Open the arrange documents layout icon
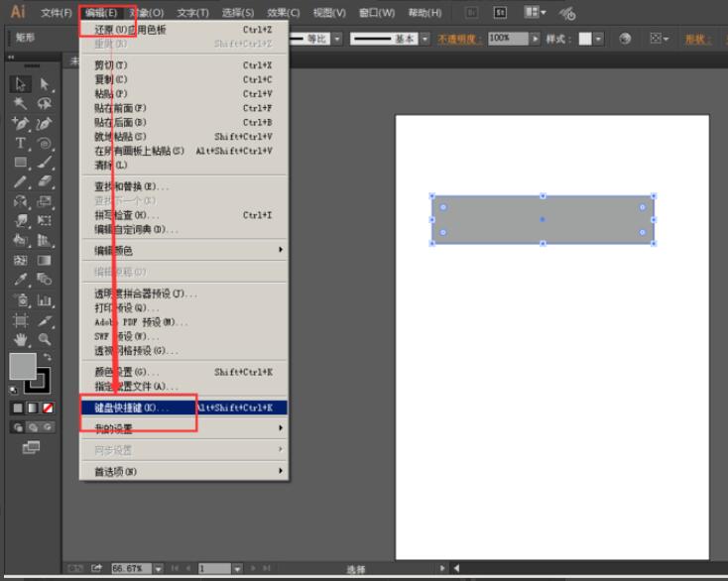 click(535, 13)
